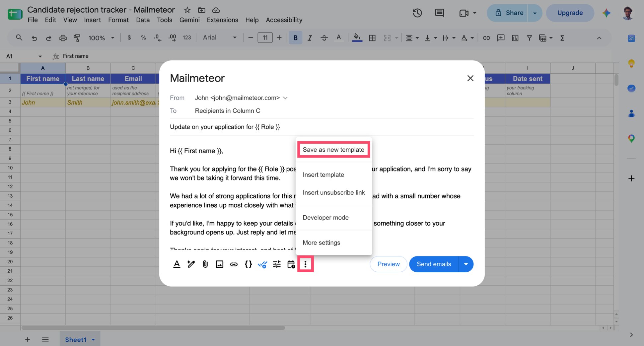644x346 pixels.
Task: Insert a link in the Mailmeteor editor
Action: (234, 264)
